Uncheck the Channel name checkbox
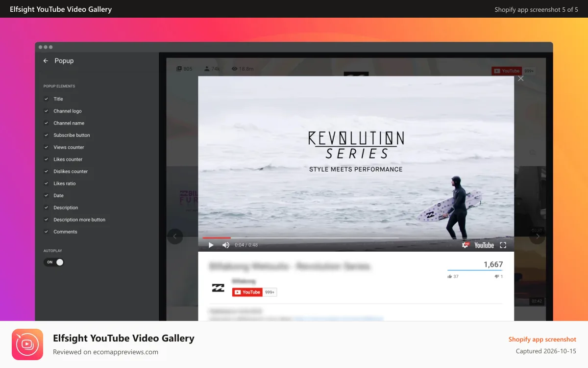 (47, 123)
